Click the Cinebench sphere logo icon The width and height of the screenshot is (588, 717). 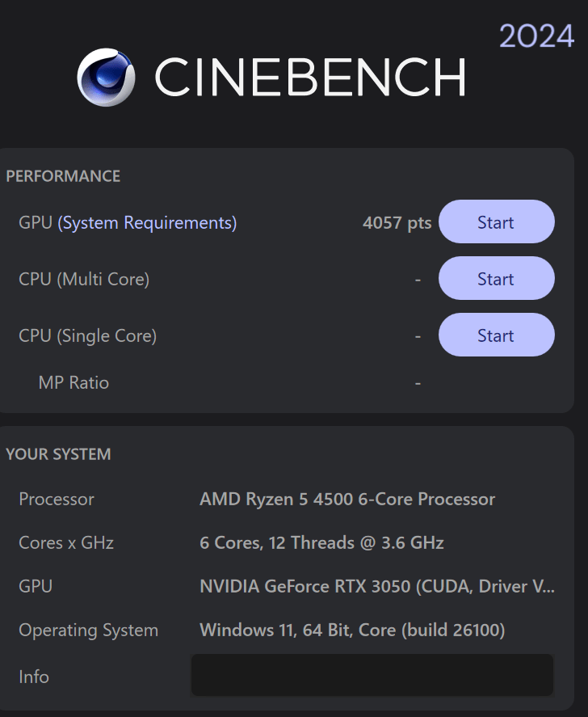tap(106, 78)
